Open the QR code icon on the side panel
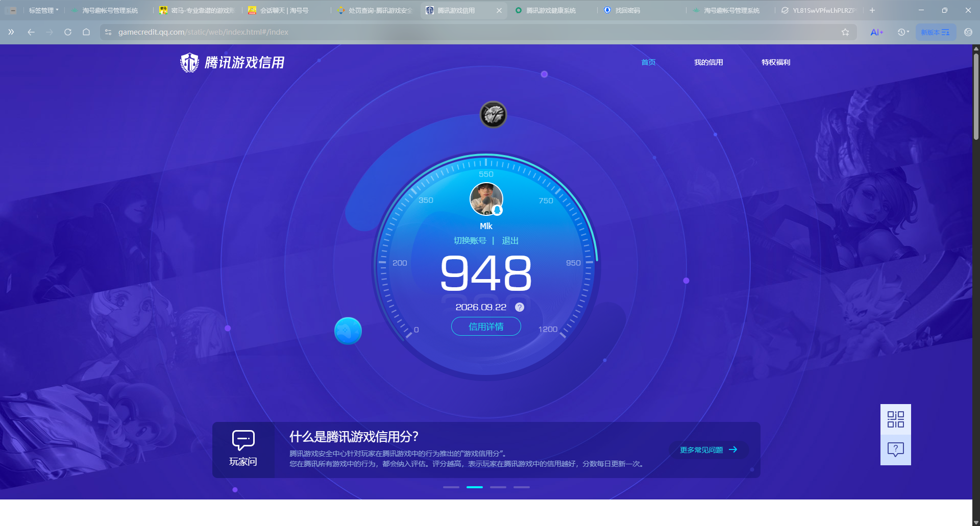Image resolution: width=980 pixels, height=526 pixels. pos(895,419)
